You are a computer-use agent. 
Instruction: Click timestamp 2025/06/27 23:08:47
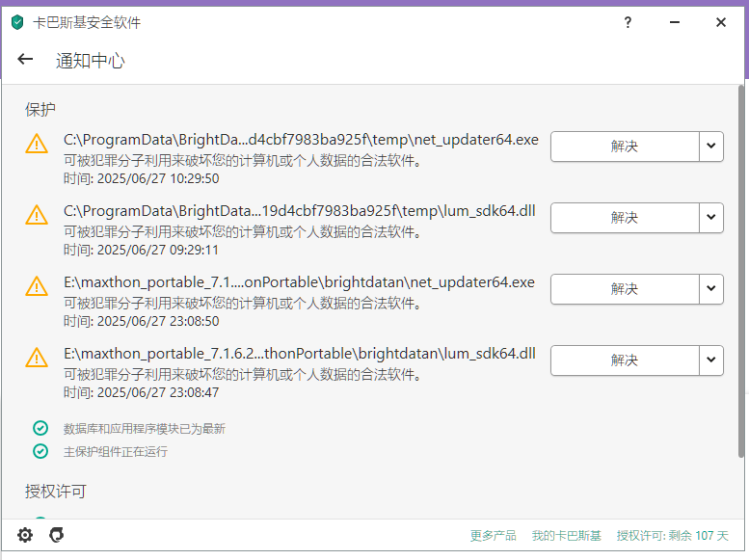pos(158,392)
